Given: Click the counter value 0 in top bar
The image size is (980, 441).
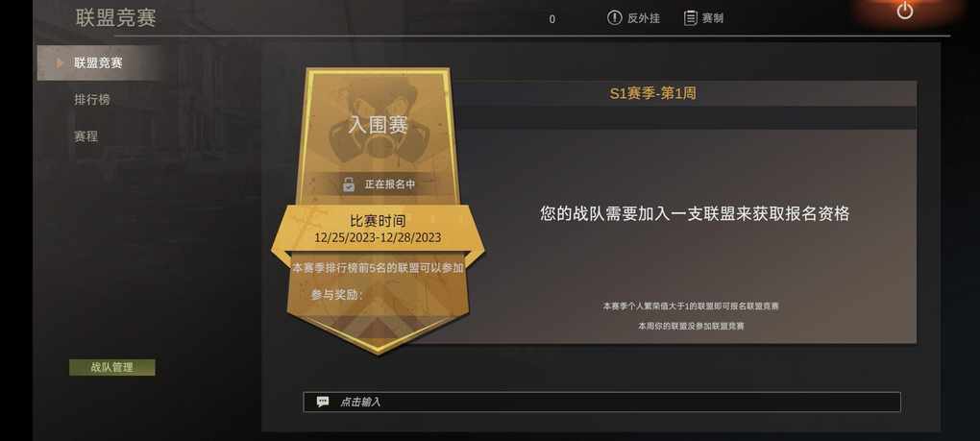Looking at the screenshot, I should [x=551, y=19].
